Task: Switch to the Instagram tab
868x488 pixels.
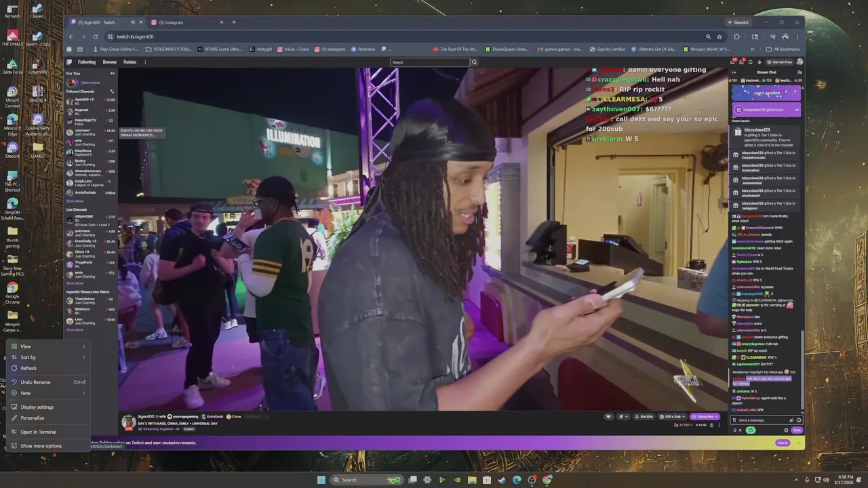Action: (x=186, y=22)
